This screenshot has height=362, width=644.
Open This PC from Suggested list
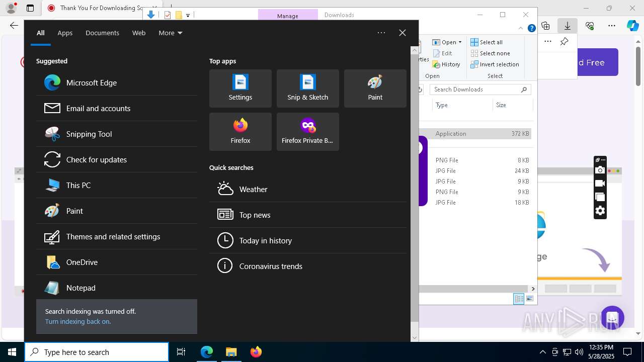(117, 186)
